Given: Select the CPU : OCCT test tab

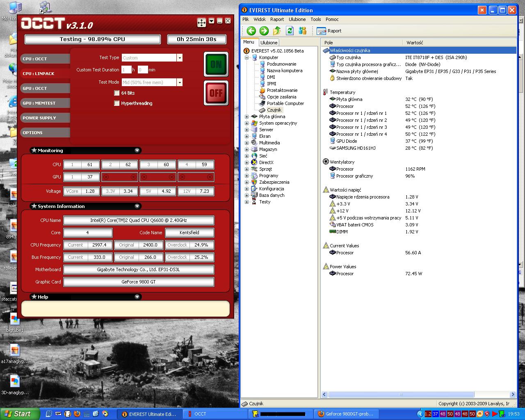Looking at the screenshot, I should [45, 59].
